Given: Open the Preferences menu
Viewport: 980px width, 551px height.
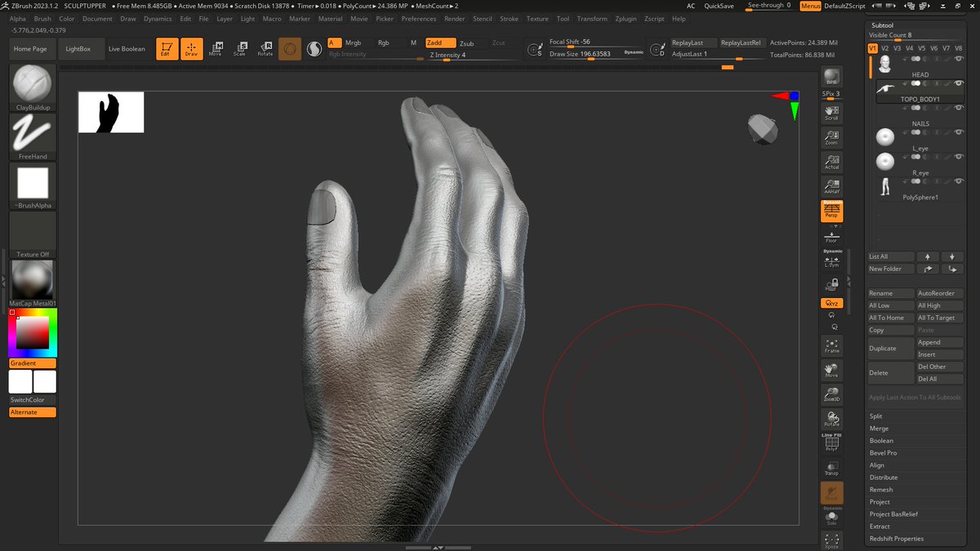Looking at the screenshot, I should pyautogui.click(x=418, y=18).
